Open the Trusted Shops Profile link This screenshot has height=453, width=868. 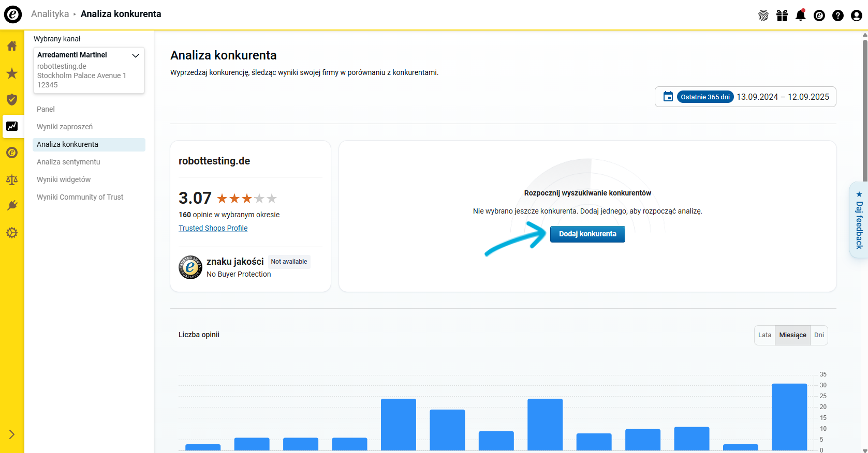click(x=213, y=228)
